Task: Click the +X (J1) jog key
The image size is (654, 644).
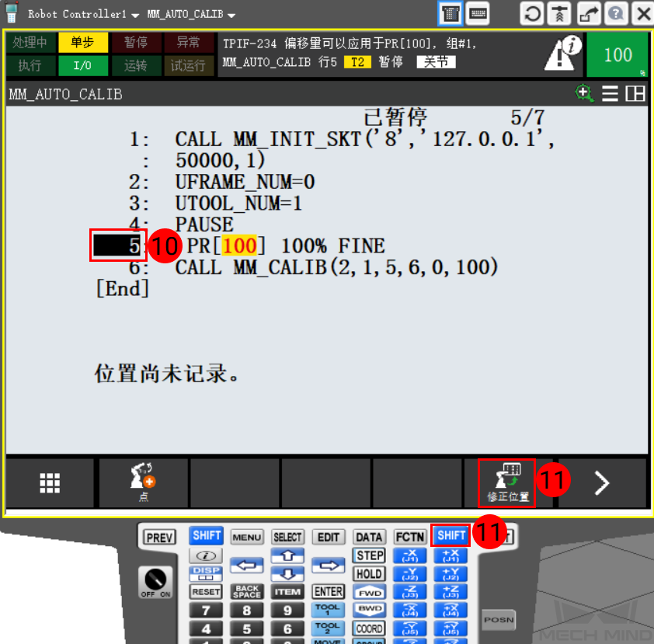Action: click(450, 555)
